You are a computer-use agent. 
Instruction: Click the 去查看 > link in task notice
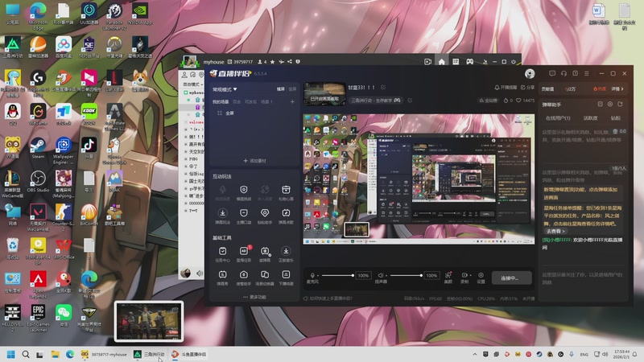[x=555, y=231]
